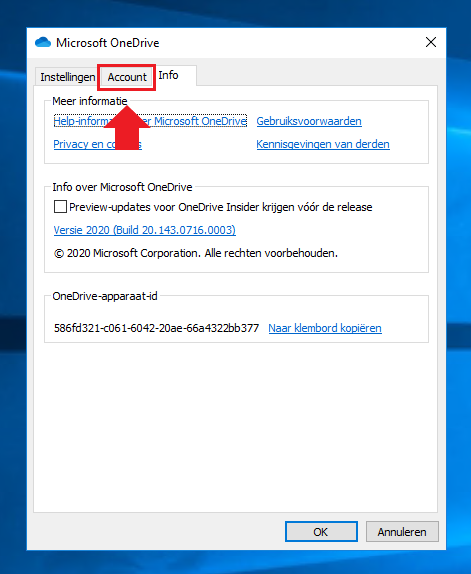Click the OneDrive cloud icon in title bar

tap(43, 42)
